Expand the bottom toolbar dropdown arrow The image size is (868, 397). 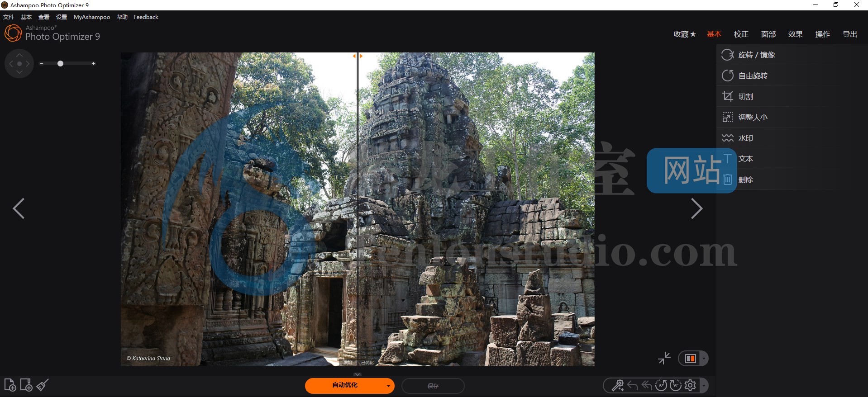coord(704,386)
